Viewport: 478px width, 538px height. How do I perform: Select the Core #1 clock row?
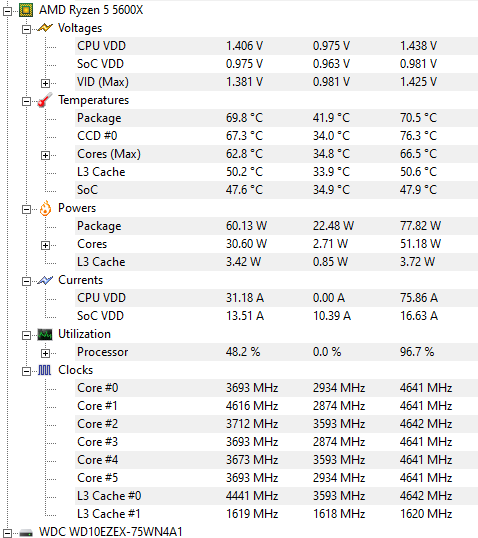tap(276, 406)
